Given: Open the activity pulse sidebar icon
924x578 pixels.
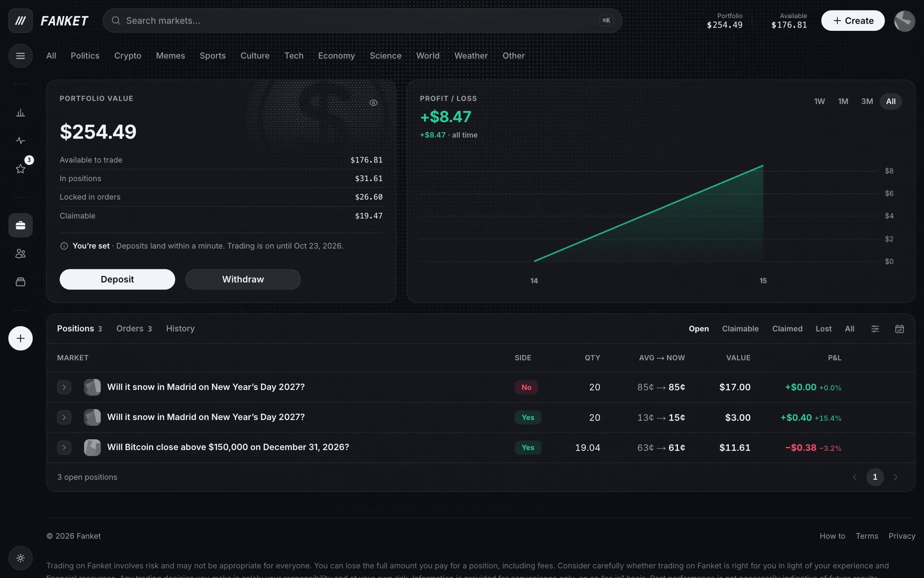Looking at the screenshot, I should tap(20, 141).
